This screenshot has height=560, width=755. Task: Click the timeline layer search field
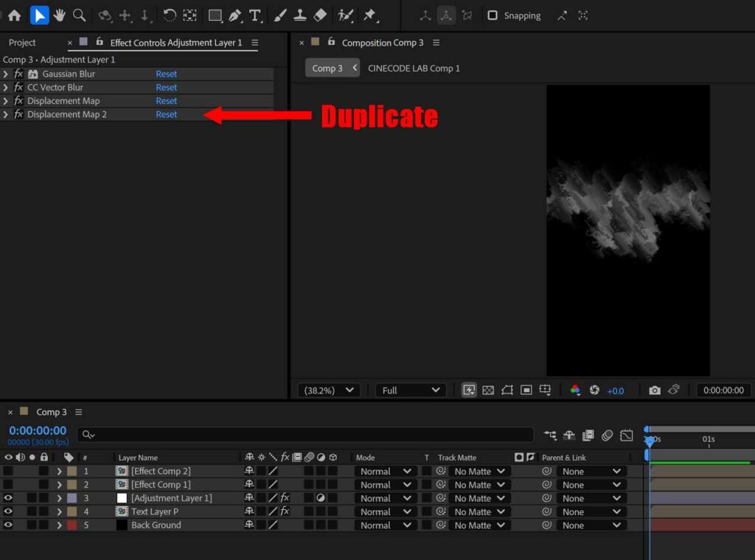[305, 435]
